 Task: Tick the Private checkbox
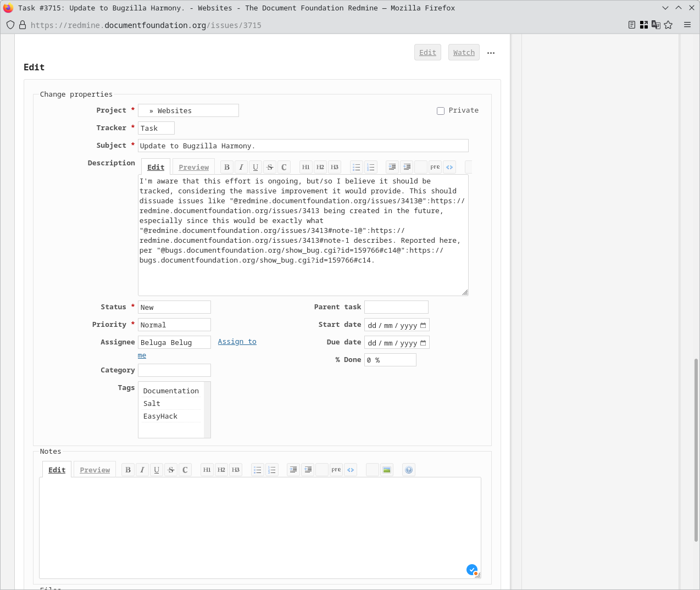[441, 111]
